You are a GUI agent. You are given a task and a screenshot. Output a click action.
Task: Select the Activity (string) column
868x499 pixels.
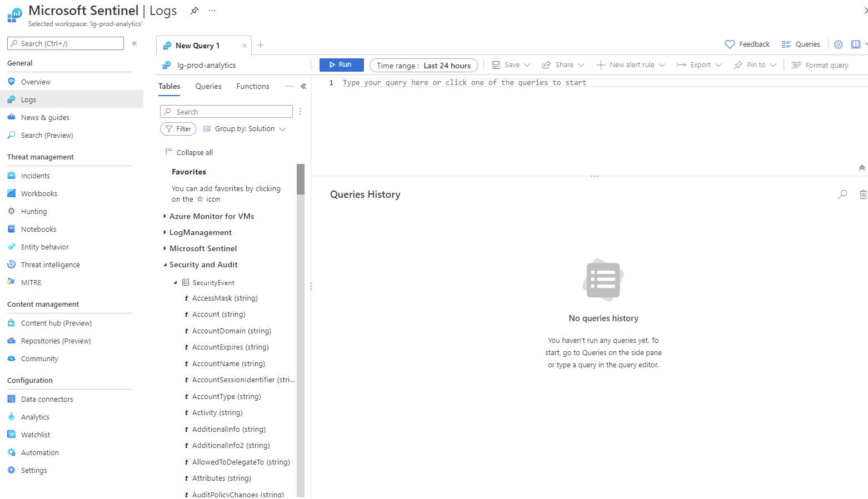(217, 413)
